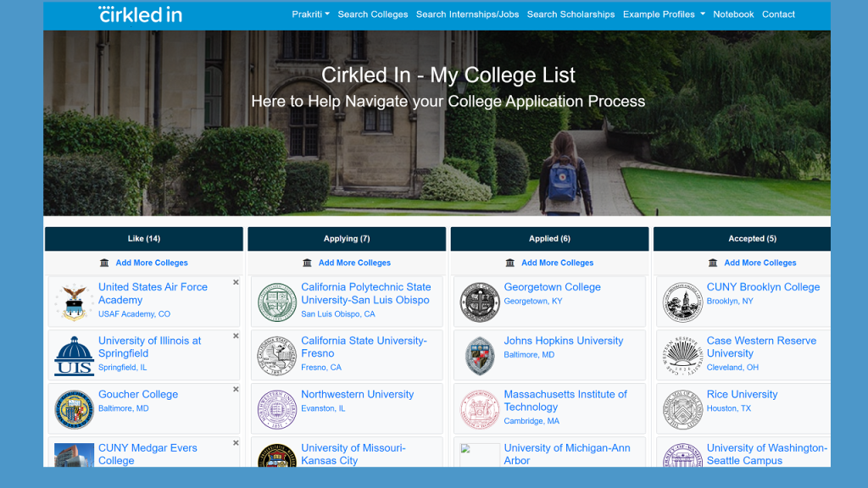The image size is (868, 488).
Task: Open University of Missouri-Kansas City link
Action: pos(353,454)
